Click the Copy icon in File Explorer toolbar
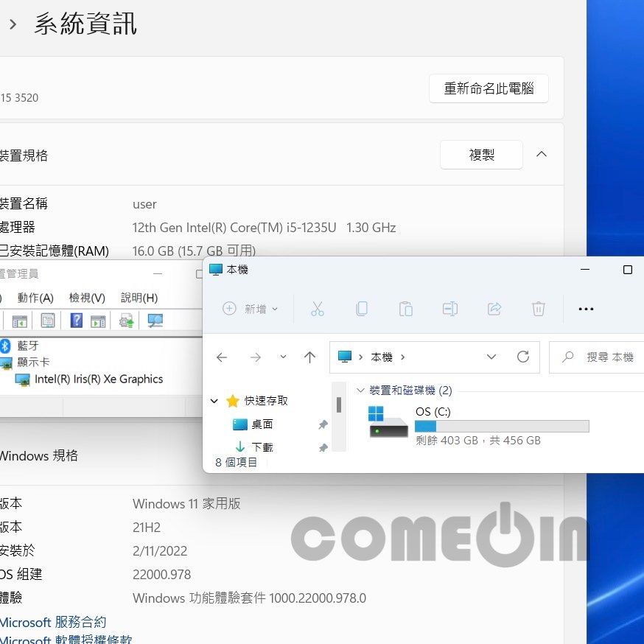Viewport: 644px width, 644px height. point(362,309)
